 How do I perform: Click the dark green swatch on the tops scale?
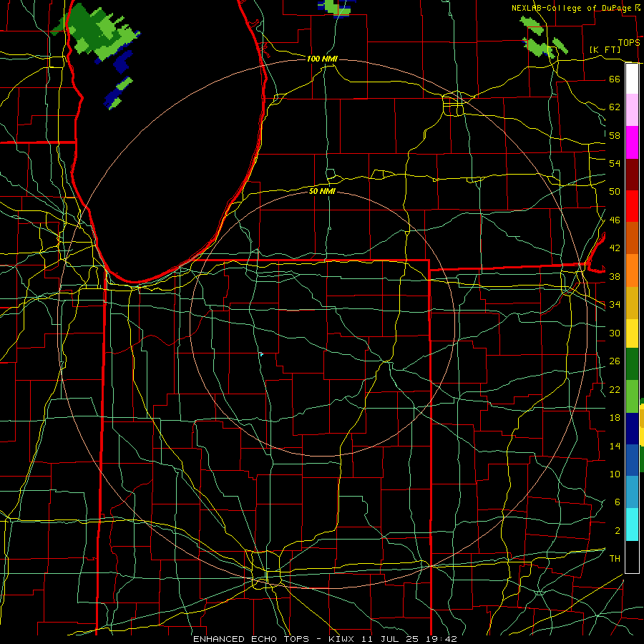[632, 364]
